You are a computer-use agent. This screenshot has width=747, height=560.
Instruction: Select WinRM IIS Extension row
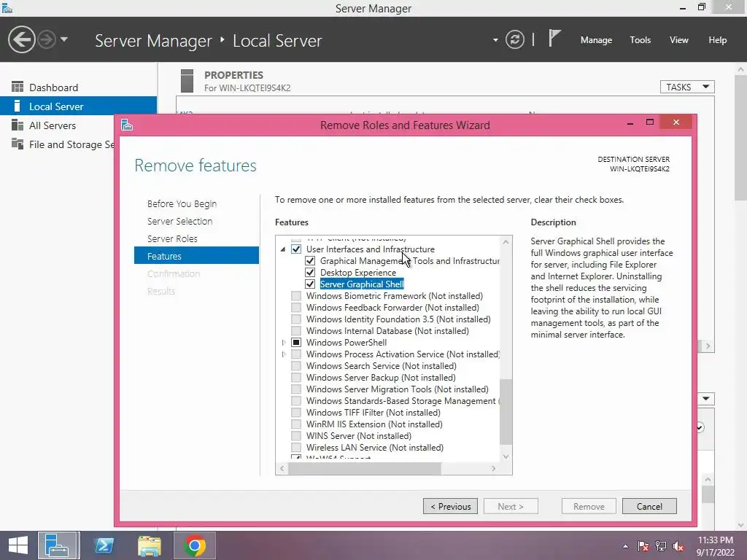(x=374, y=424)
